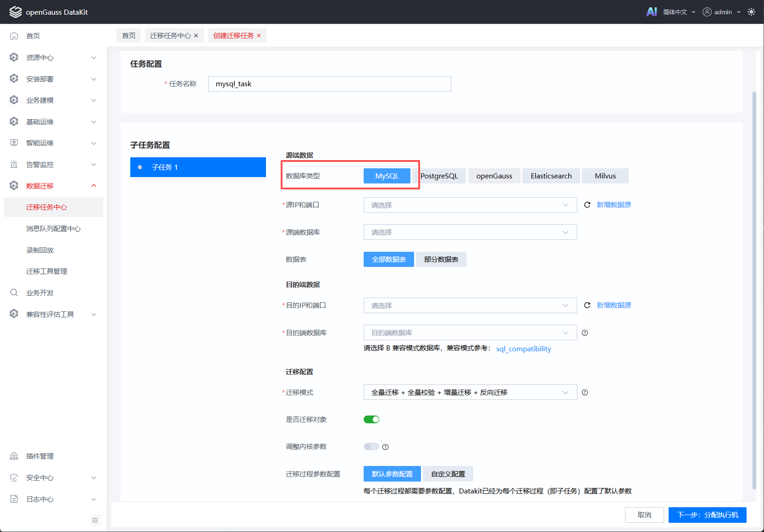Click the 资源中心 sidebar icon
Image resolution: width=764 pixels, height=532 pixels.
14,57
